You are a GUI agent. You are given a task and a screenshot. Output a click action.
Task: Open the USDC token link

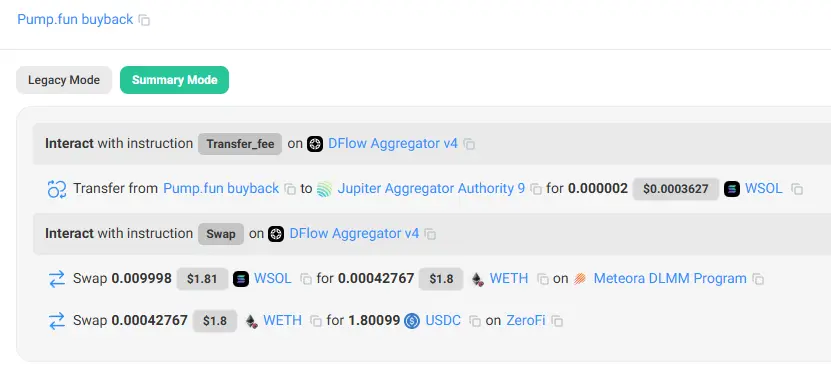coord(443,320)
